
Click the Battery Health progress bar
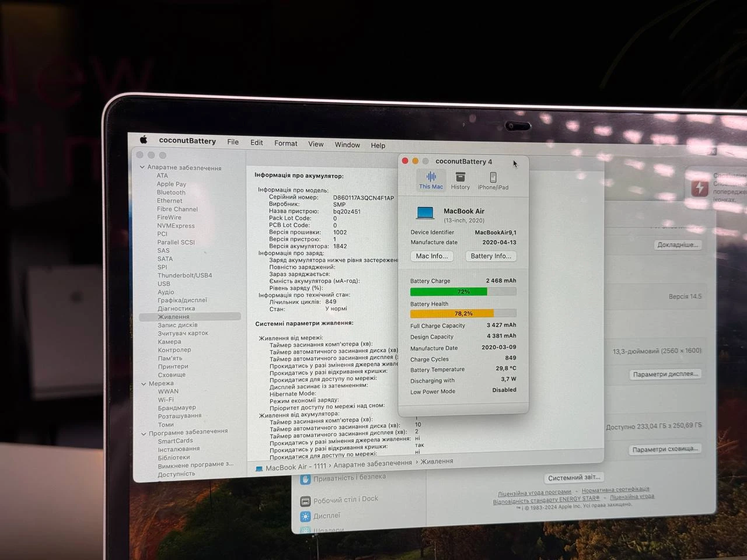(x=463, y=313)
